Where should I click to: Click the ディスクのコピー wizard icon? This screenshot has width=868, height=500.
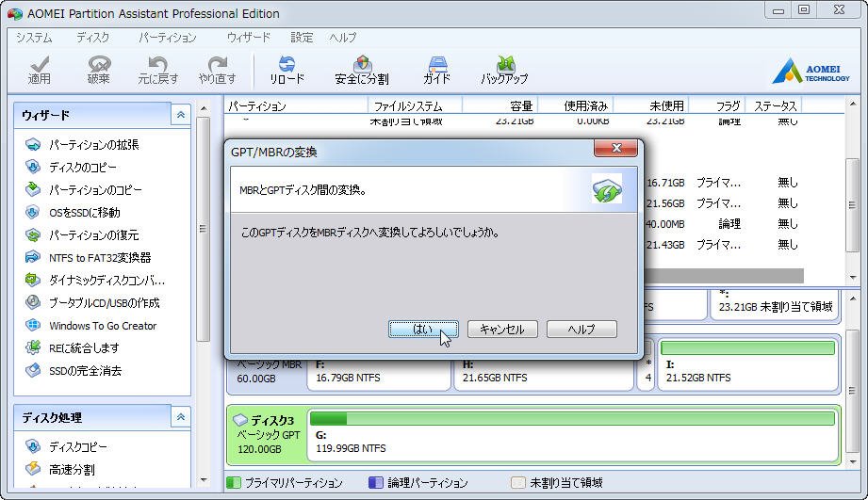(x=33, y=167)
